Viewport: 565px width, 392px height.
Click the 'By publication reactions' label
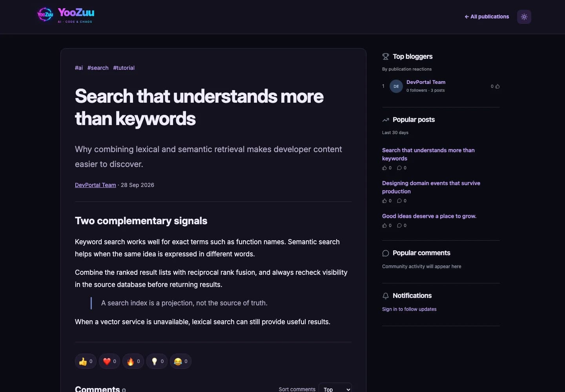tap(407, 69)
